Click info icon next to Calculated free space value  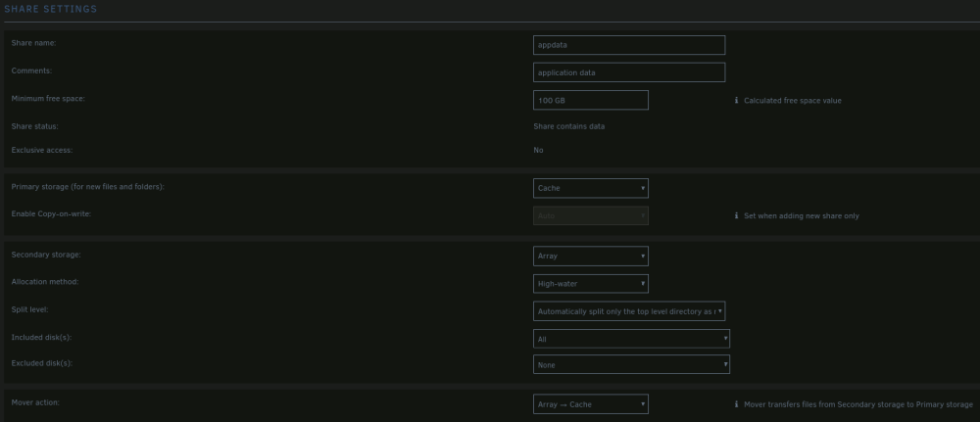[736, 101]
